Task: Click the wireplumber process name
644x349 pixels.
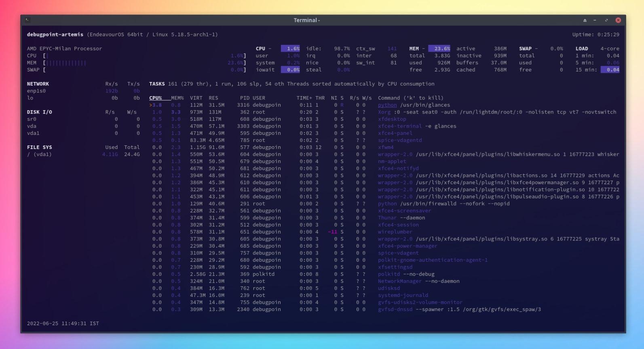Action: click(x=395, y=232)
